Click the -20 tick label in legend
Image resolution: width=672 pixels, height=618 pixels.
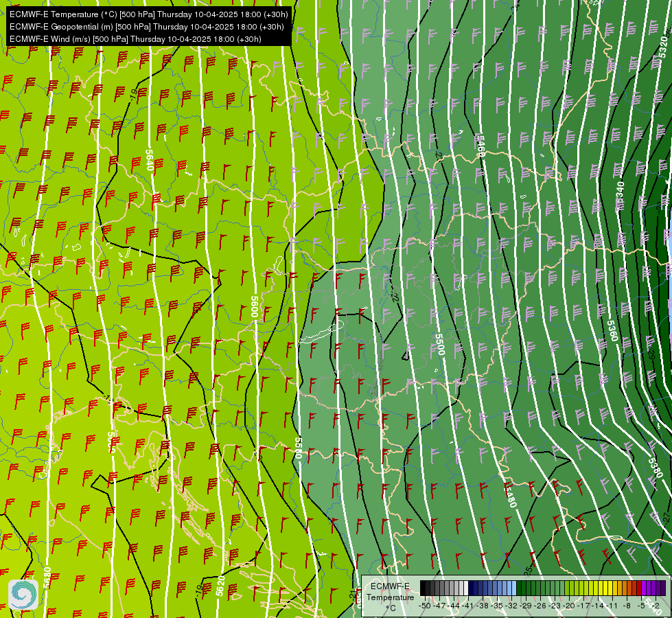click(x=569, y=606)
